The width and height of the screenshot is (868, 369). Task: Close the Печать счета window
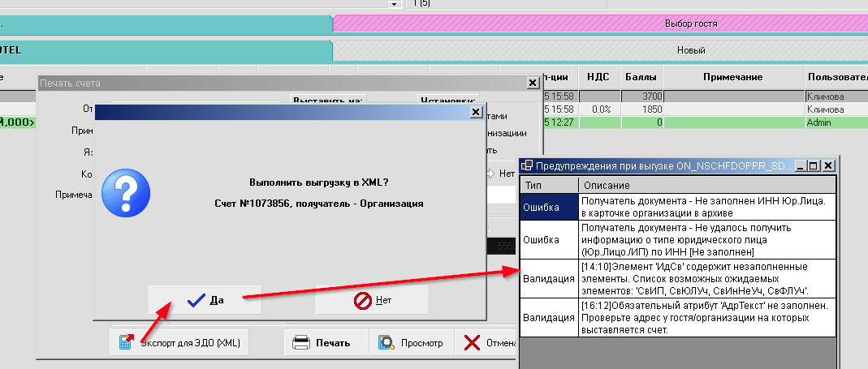pos(532,83)
